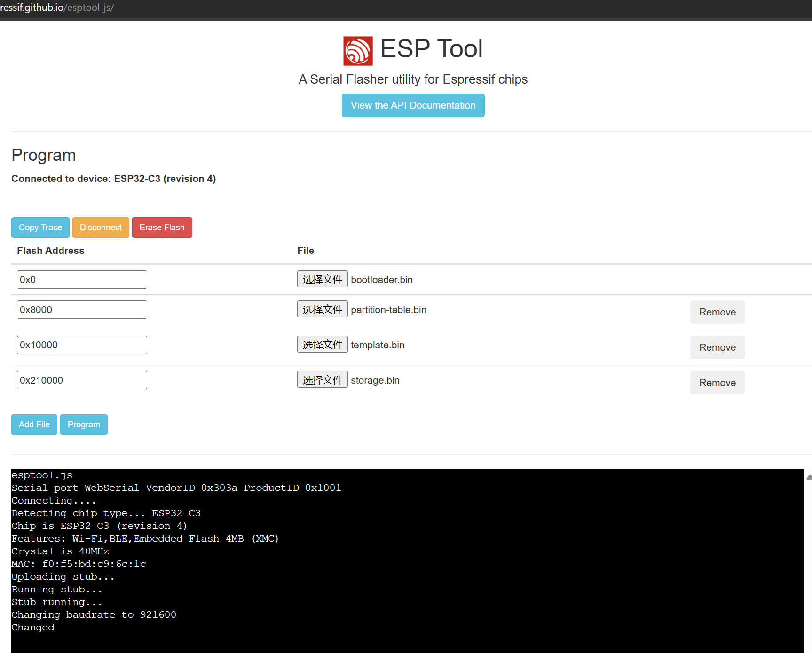Open View the API Documentation

coord(413,105)
